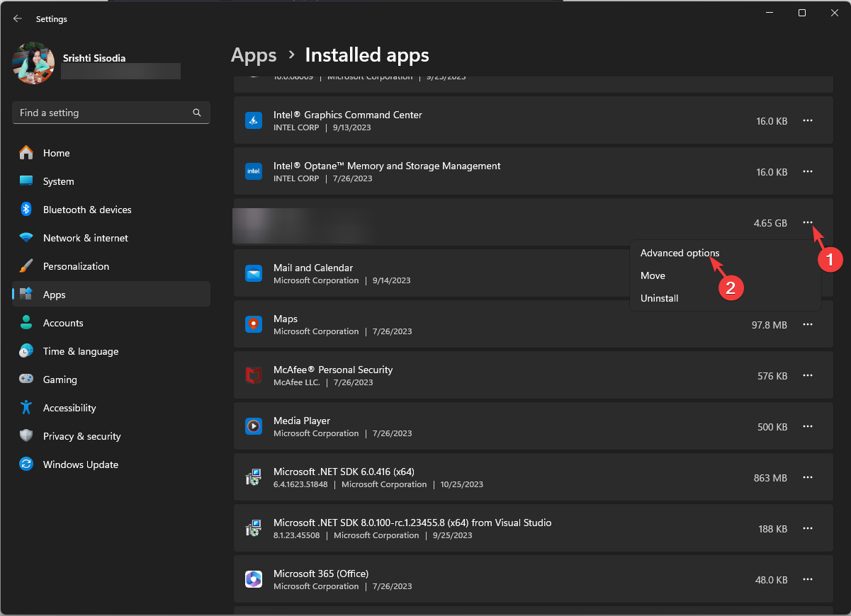Open Personalization paintbrush icon
851x616 pixels.
click(26, 266)
